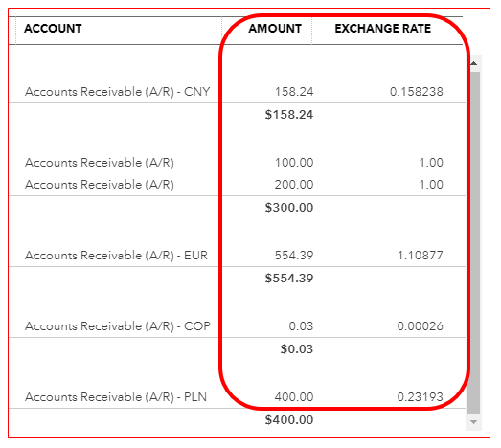Click the 0.158238 exchange rate value

417,92
